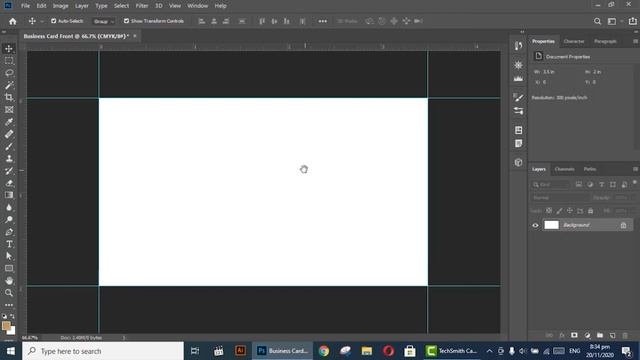Select the Rectangular Marquee tool
Screen dimensions: 640x360
(9, 61)
